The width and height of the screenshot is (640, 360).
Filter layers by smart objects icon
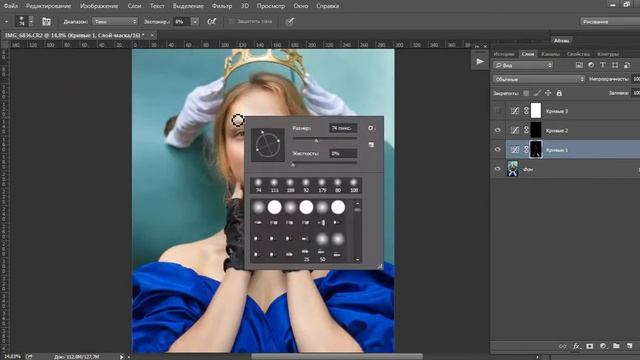click(627, 65)
